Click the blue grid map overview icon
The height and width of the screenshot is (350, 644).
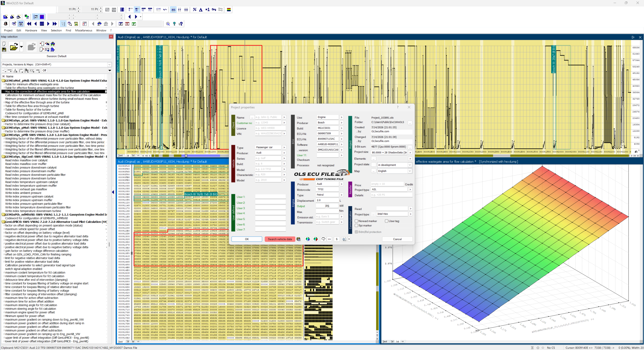pyautogui.click(x=42, y=24)
